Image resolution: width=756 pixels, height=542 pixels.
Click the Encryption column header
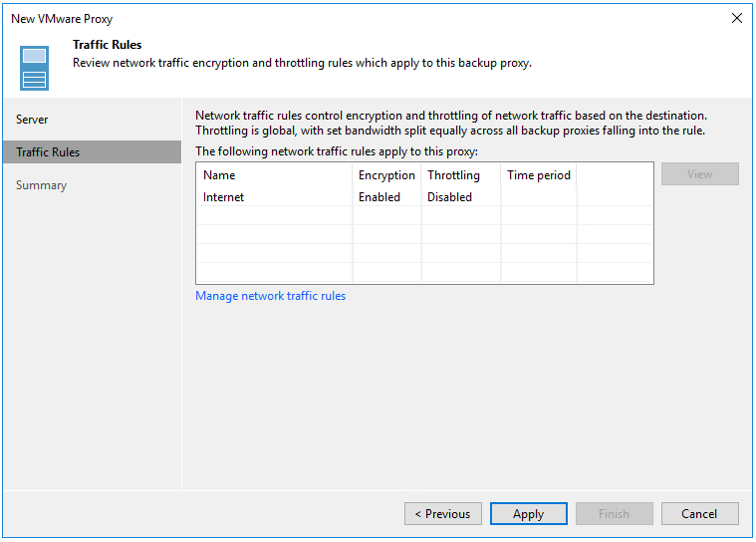(x=386, y=175)
